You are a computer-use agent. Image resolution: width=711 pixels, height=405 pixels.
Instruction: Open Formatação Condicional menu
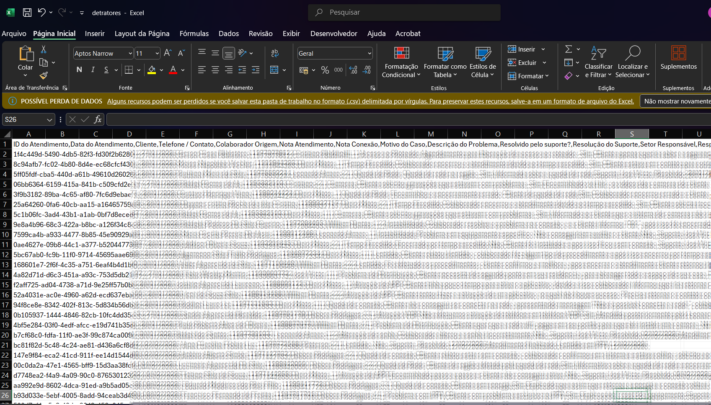[401, 61]
